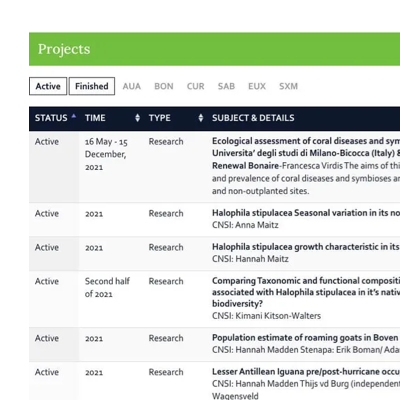This screenshot has width=400, height=400.
Task: Click the TIME column header
Action: click(95, 118)
